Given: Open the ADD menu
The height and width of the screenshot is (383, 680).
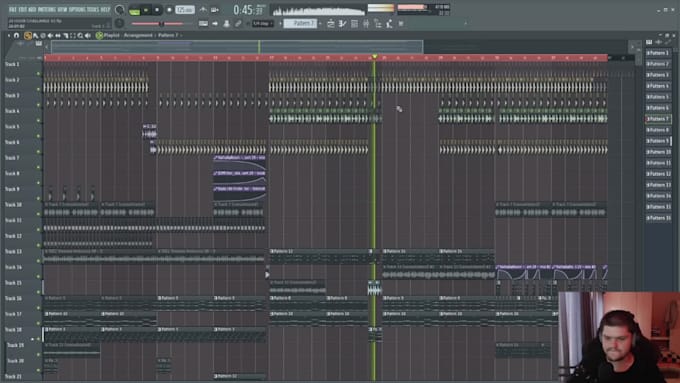Looking at the screenshot, I should 32,9.
